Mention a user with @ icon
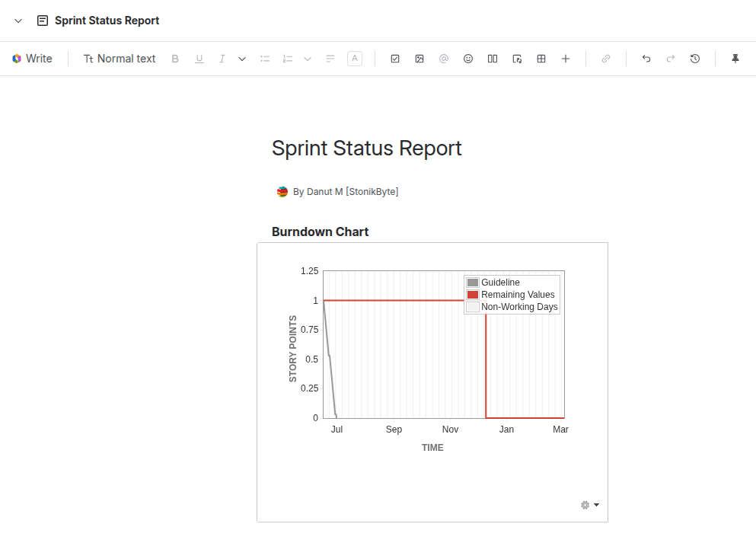Image resolution: width=756 pixels, height=543 pixels. (444, 59)
